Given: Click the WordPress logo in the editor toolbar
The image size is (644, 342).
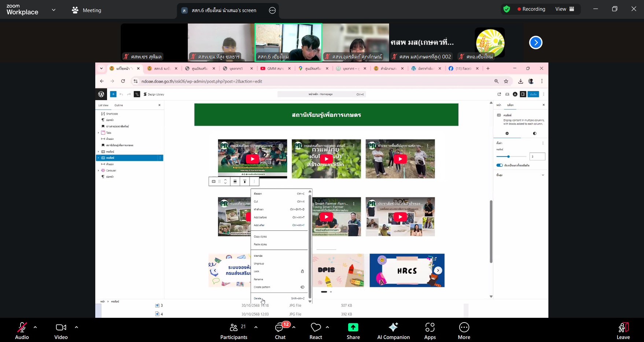Looking at the screenshot, I should [x=101, y=94].
